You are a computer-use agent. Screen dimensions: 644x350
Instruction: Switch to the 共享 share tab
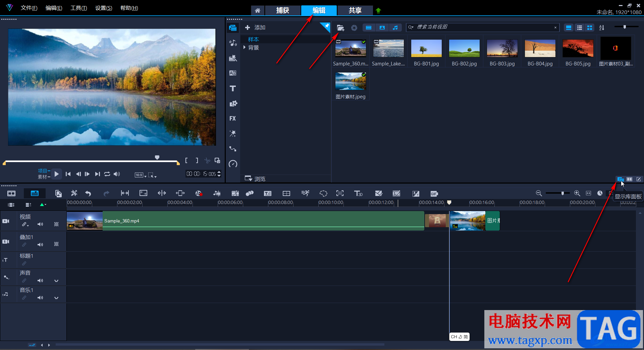click(x=355, y=10)
